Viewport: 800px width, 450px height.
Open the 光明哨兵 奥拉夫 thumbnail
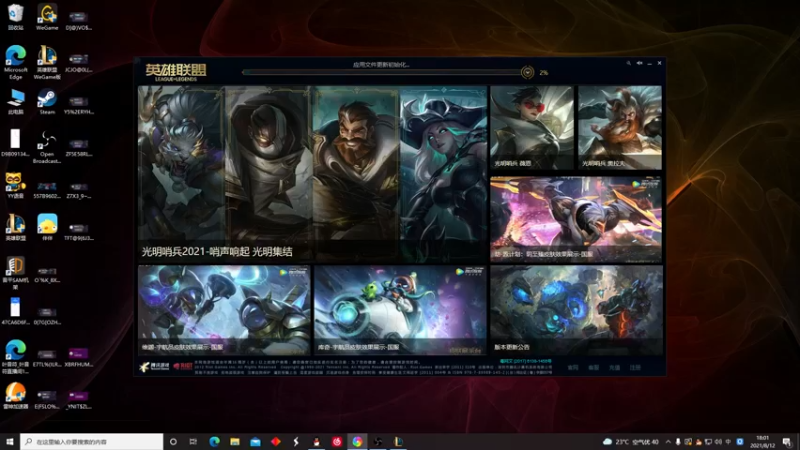click(620, 128)
